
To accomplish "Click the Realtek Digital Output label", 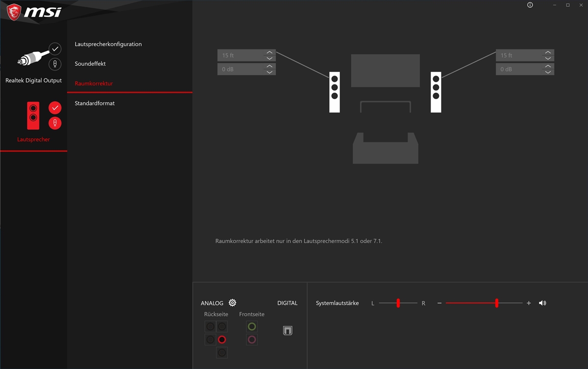I will coord(33,80).
